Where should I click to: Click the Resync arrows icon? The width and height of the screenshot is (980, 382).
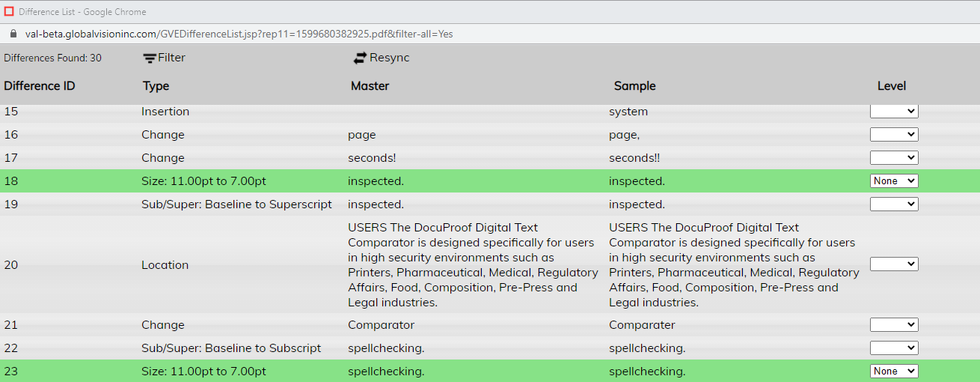tap(361, 58)
